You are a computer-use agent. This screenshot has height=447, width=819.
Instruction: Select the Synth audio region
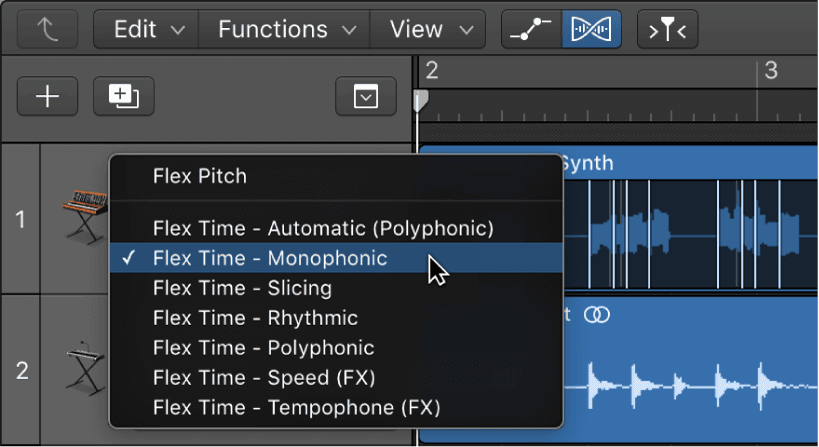[689, 163]
